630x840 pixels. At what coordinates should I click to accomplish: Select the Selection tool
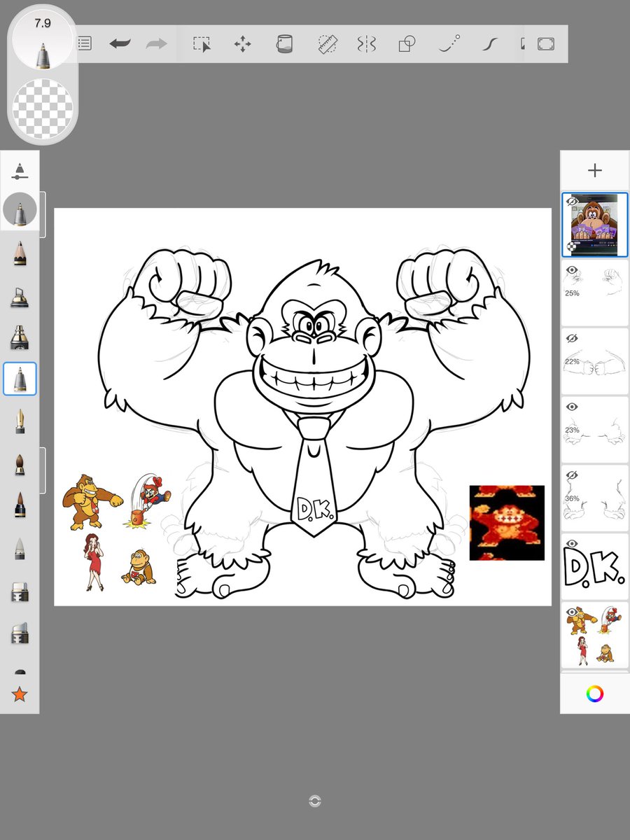click(202, 44)
